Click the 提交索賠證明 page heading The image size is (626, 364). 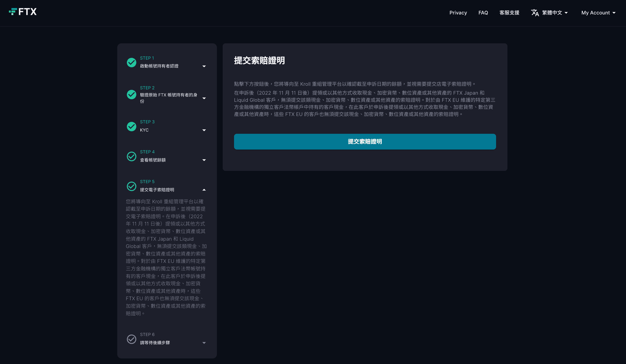pos(259,60)
